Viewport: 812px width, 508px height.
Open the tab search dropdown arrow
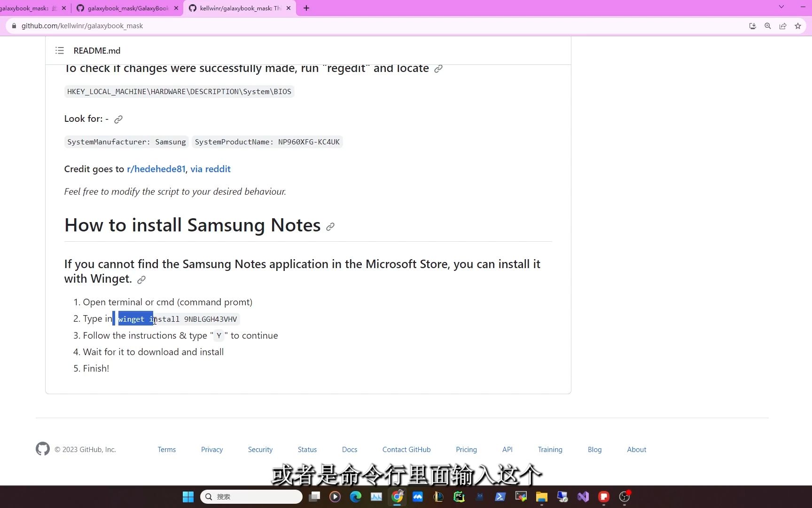tap(781, 7)
